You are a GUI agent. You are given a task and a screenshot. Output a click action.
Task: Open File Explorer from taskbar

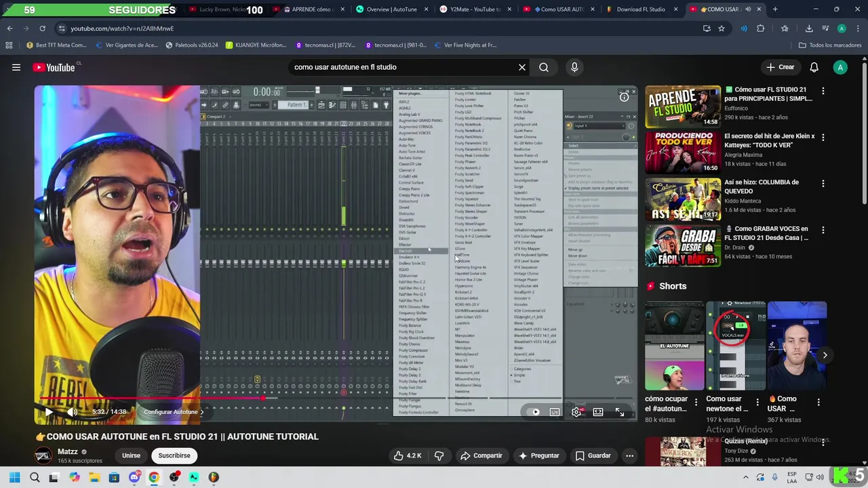94,477
